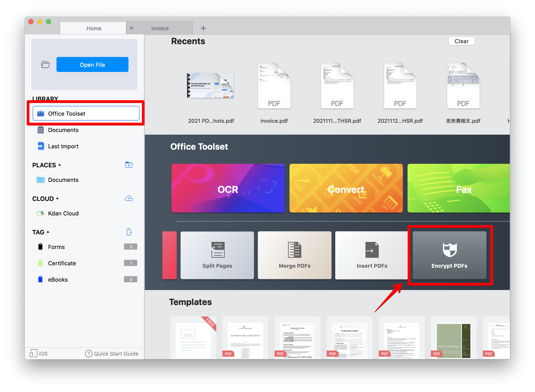535x392 pixels.
Task: Click the Recents section heading
Action: pyautogui.click(x=188, y=41)
